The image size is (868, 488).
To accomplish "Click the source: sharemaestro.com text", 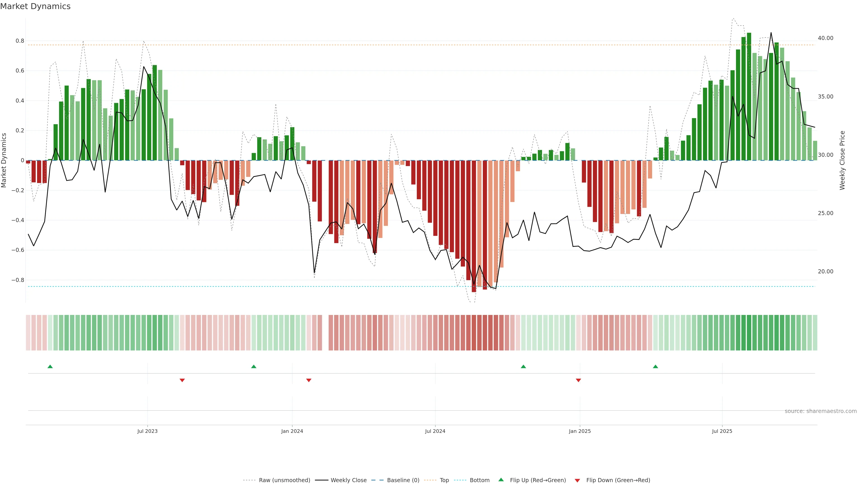I will click(x=821, y=411).
